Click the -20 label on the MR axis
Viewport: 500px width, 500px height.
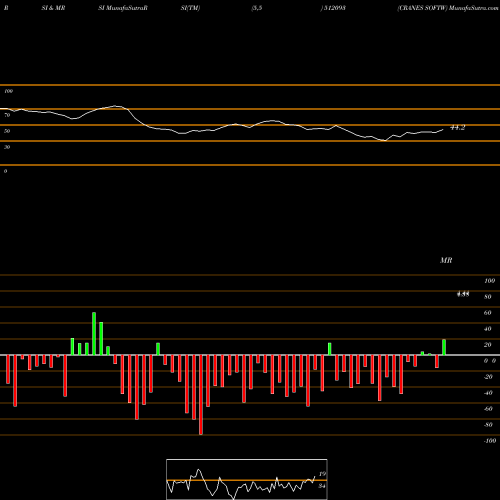pyautogui.click(x=488, y=377)
